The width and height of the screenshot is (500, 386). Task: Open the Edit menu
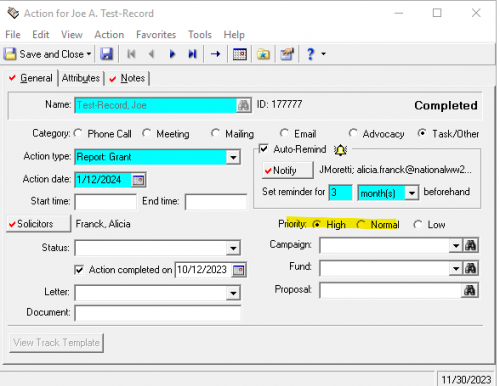click(41, 34)
